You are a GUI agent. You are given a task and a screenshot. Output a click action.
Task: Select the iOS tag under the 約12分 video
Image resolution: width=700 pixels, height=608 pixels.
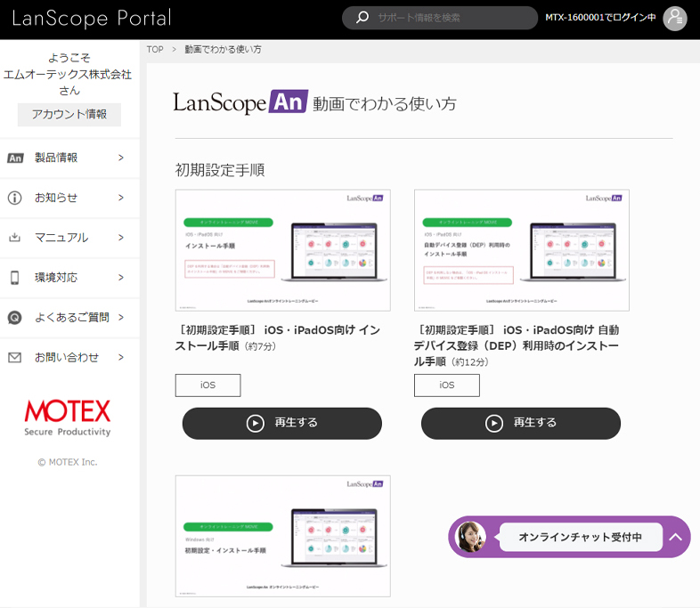tap(447, 385)
